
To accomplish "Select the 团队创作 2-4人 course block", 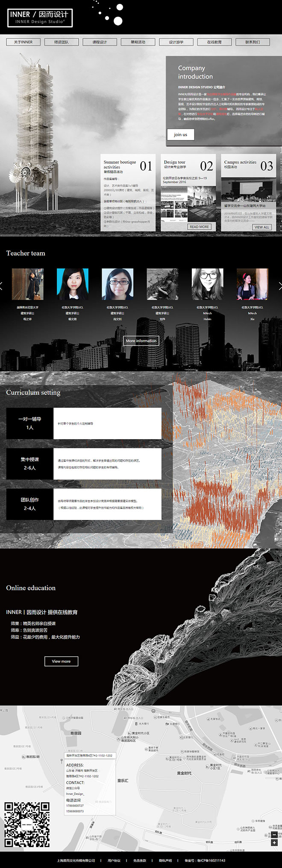I will (x=84, y=504).
